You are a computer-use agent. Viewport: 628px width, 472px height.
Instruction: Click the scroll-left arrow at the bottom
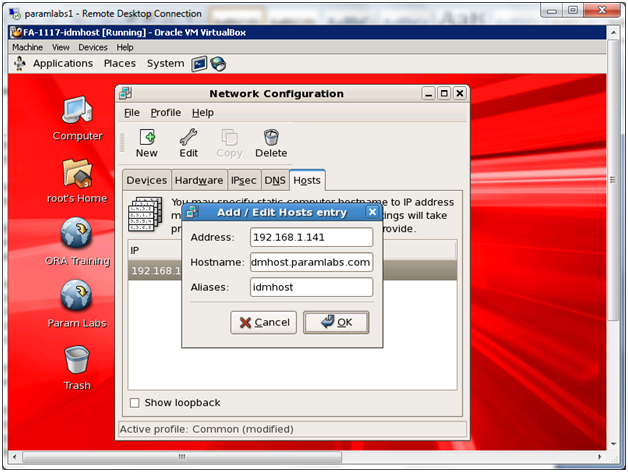[x=14, y=457]
